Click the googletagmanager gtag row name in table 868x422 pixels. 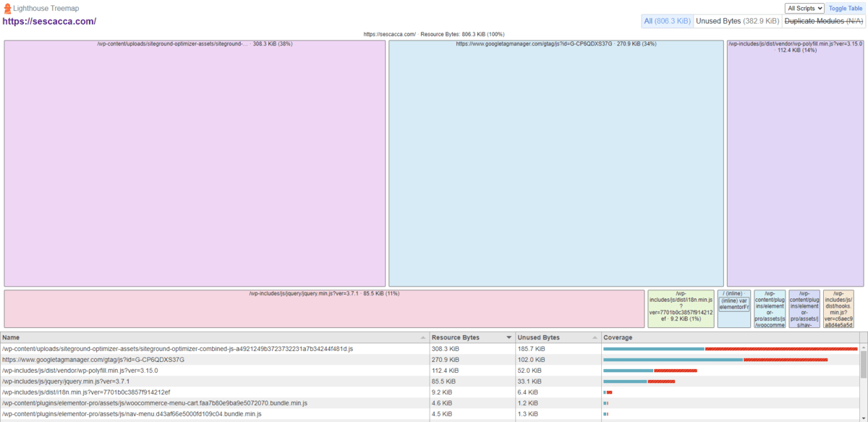pos(93,360)
